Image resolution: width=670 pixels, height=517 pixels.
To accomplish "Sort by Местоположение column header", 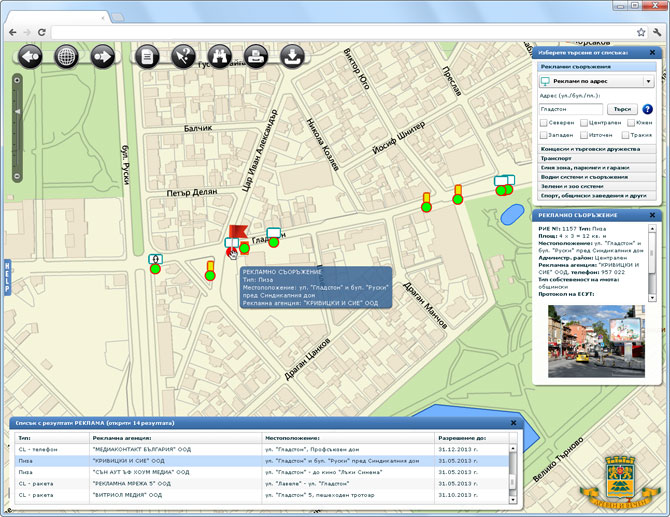I will [348, 438].
